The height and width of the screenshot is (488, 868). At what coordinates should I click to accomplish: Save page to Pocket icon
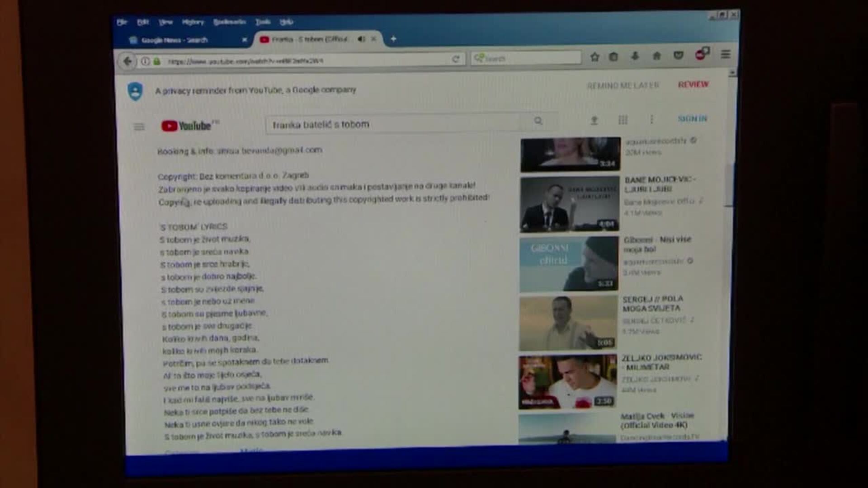pyautogui.click(x=677, y=56)
